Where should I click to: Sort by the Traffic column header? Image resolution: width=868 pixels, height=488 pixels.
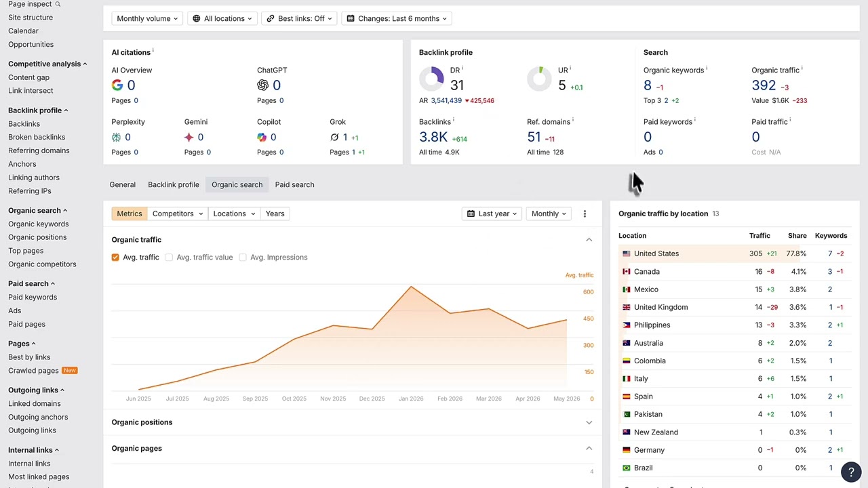(759, 236)
